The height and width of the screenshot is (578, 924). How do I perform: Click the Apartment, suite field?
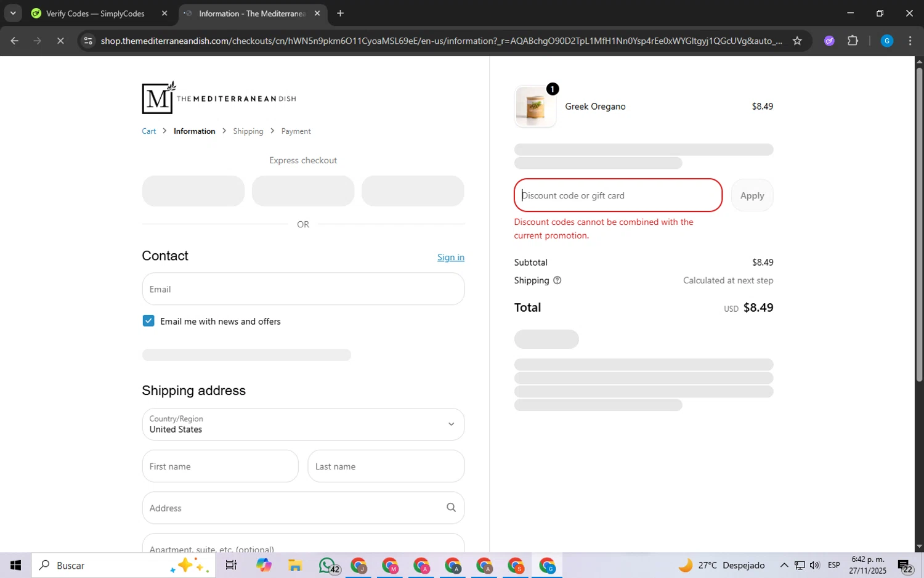click(x=303, y=544)
